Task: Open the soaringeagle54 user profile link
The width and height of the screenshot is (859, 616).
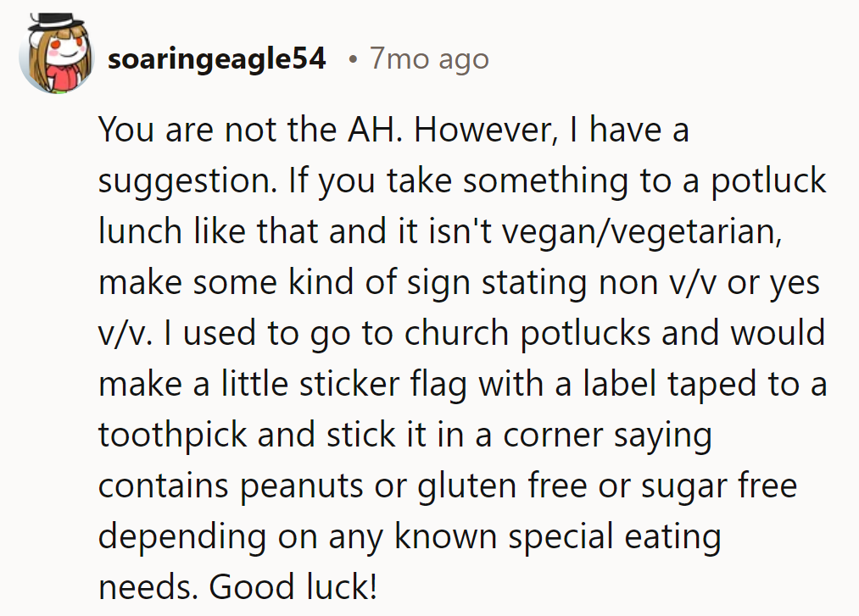Action: [x=217, y=59]
